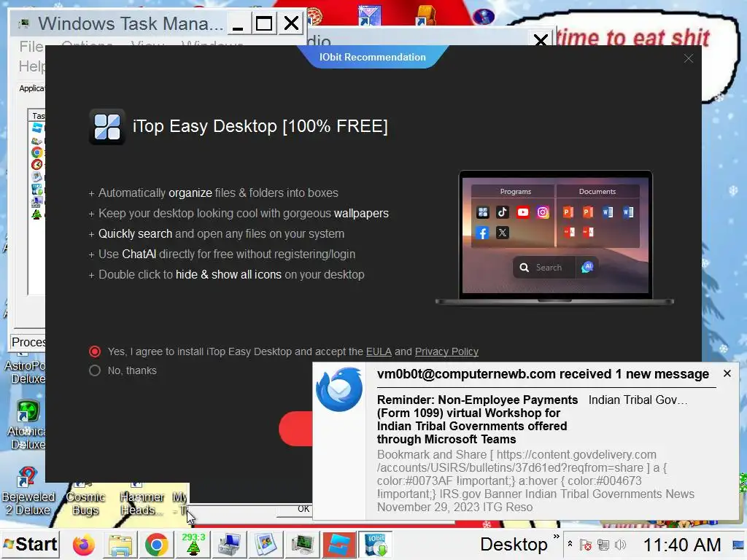Switch to Roblox Studio on the taskbar
Screen dimensions: 747x560
point(339,545)
